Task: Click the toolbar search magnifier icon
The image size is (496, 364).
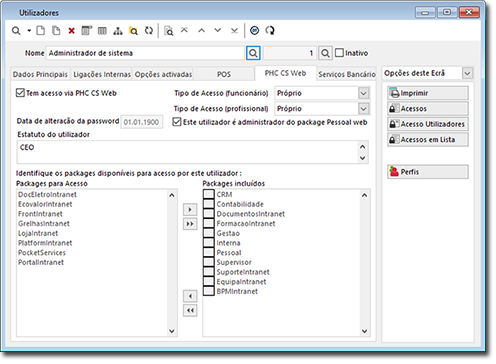Action: pyautogui.click(x=16, y=31)
